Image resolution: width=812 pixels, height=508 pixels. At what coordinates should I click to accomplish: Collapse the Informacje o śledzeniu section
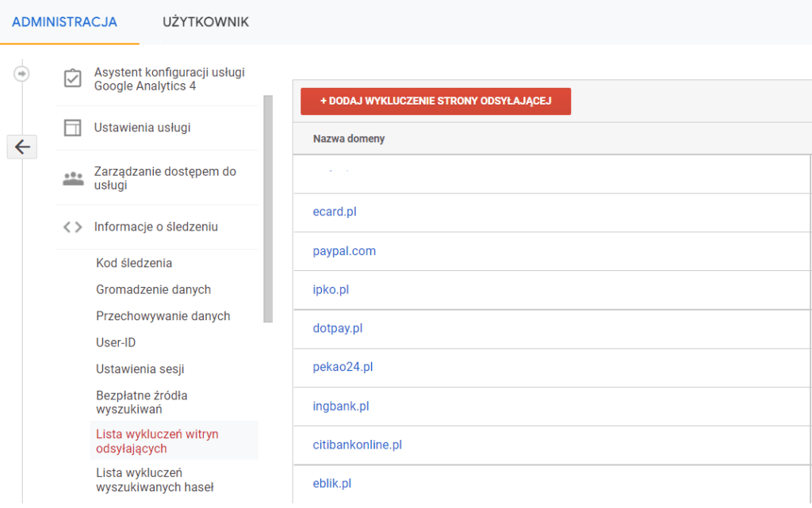pyautogui.click(x=156, y=227)
